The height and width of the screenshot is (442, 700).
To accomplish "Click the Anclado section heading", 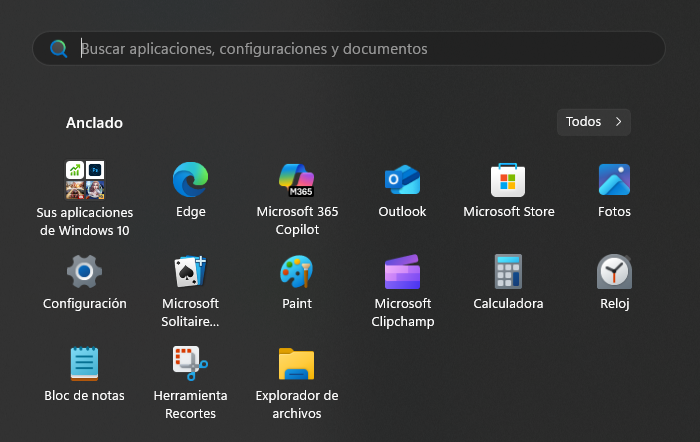I will point(94,123).
